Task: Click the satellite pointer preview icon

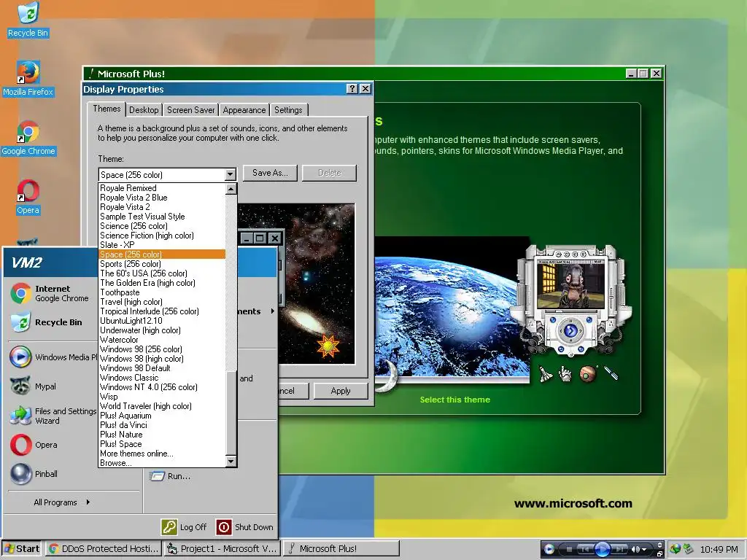Action: coord(611,373)
